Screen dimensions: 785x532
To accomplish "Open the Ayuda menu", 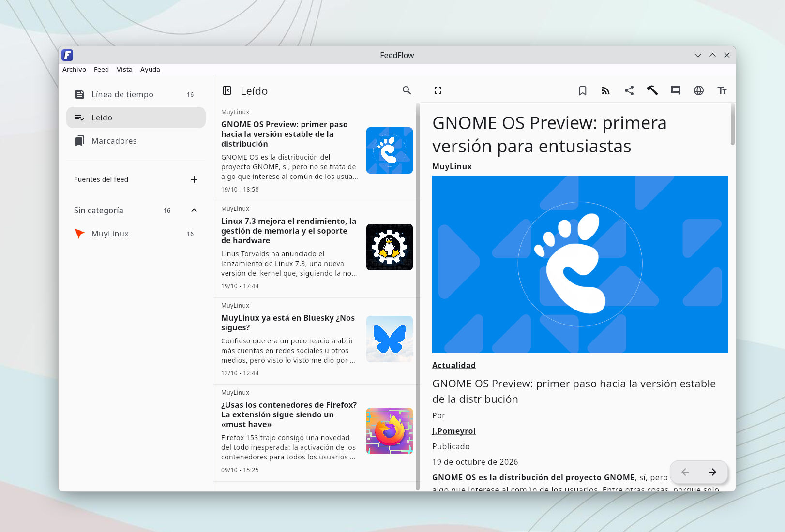I will pos(150,69).
